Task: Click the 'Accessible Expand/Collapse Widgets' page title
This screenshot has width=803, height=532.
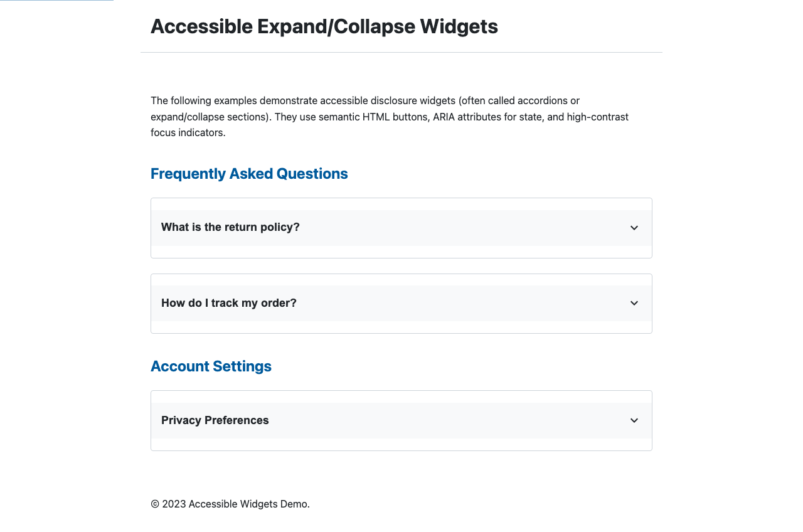Action: [x=324, y=26]
